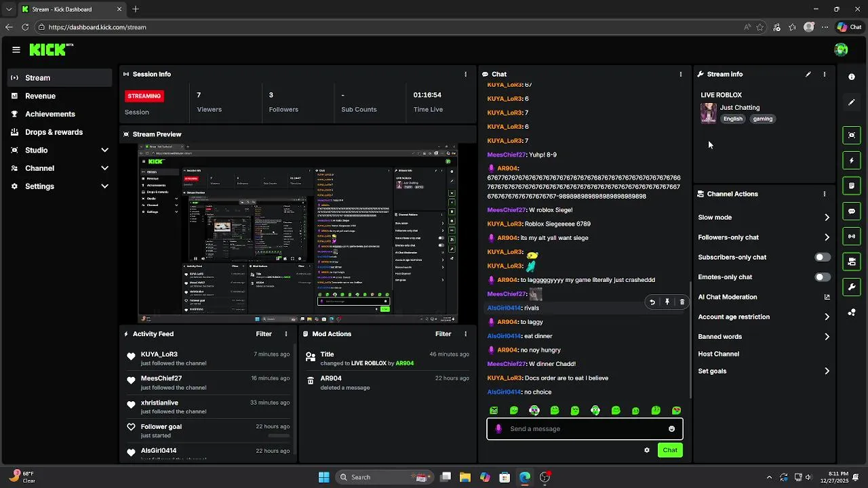Insert the heart-eyes emote at the row end
Screen dimensions: 868x488
(x=676, y=410)
